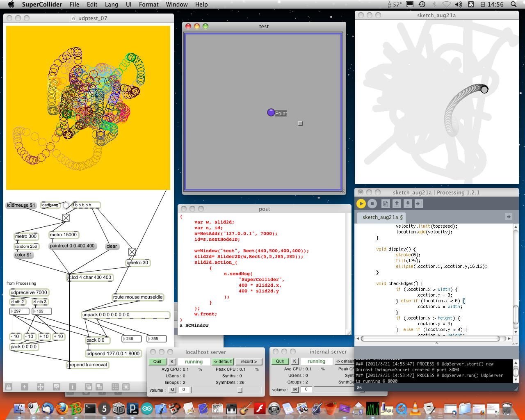Open Arduino from the Dock
This screenshot has width=525, height=420.
[x=147, y=409]
